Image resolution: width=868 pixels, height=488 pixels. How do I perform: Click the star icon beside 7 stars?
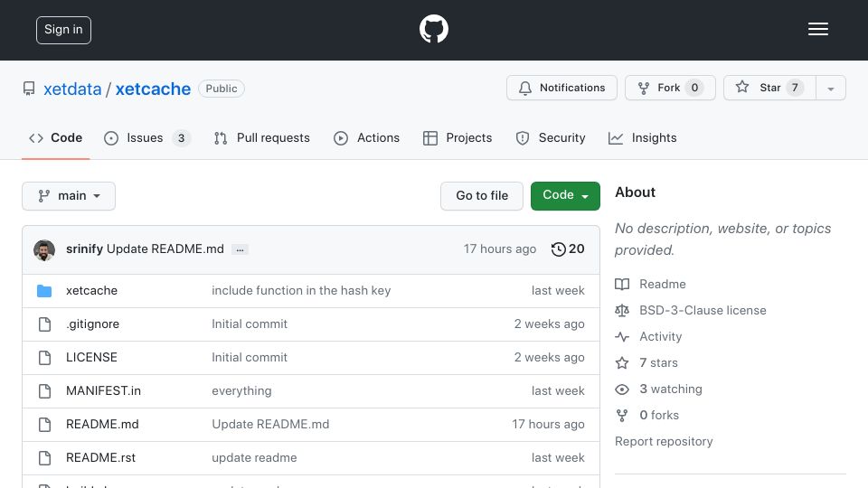pyautogui.click(x=622, y=363)
